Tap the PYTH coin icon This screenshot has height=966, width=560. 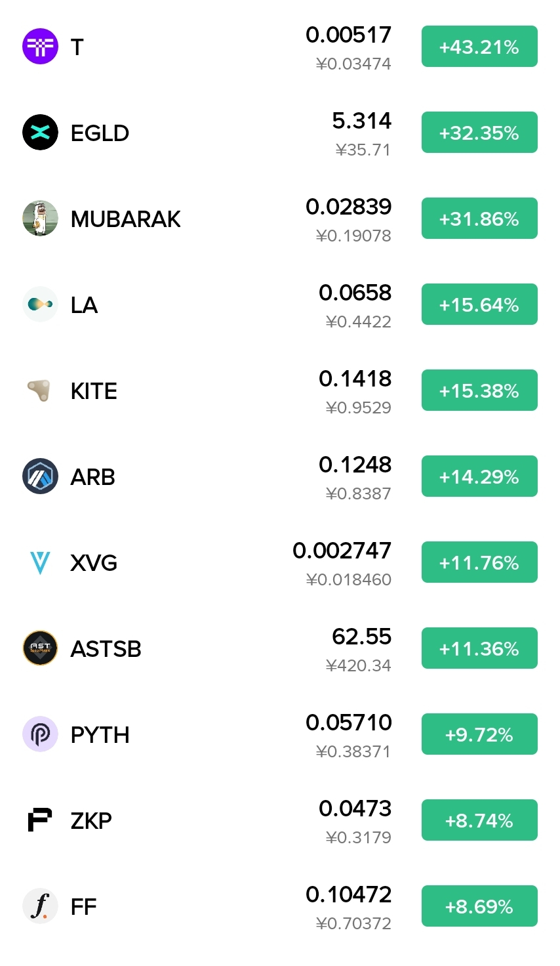40,734
